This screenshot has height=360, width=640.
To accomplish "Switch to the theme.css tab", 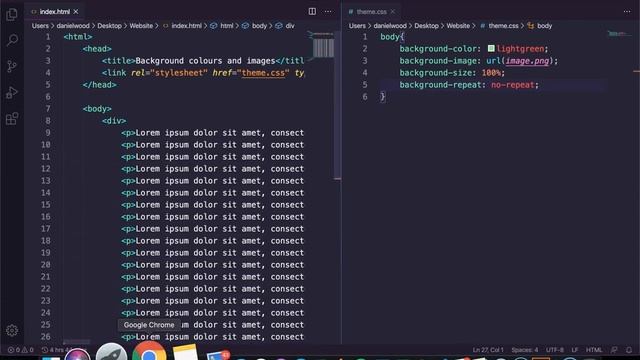I will [371, 12].
